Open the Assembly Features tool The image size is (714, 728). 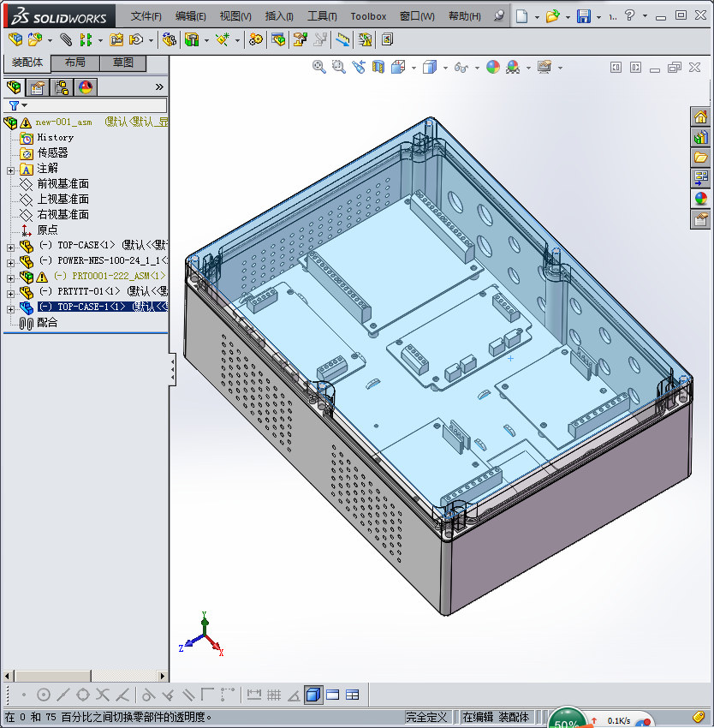[x=192, y=40]
